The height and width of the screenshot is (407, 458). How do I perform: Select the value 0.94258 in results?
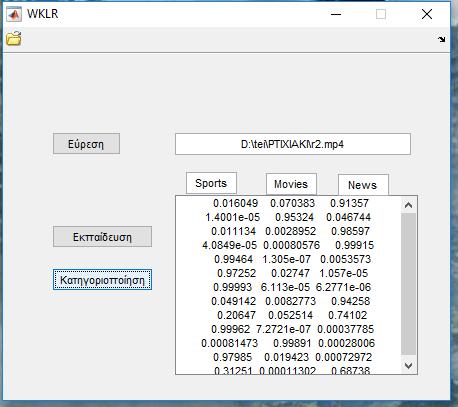pyautogui.click(x=350, y=301)
